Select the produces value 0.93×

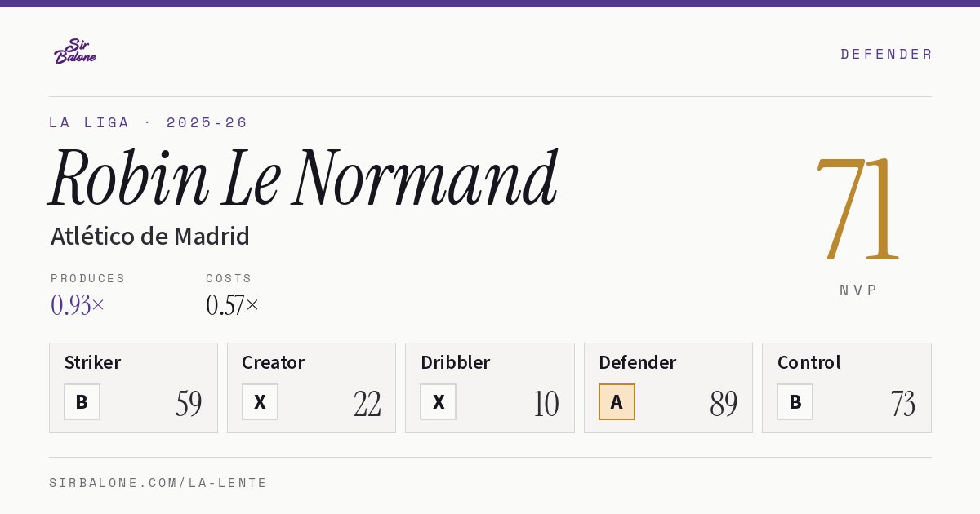click(78, 305)
